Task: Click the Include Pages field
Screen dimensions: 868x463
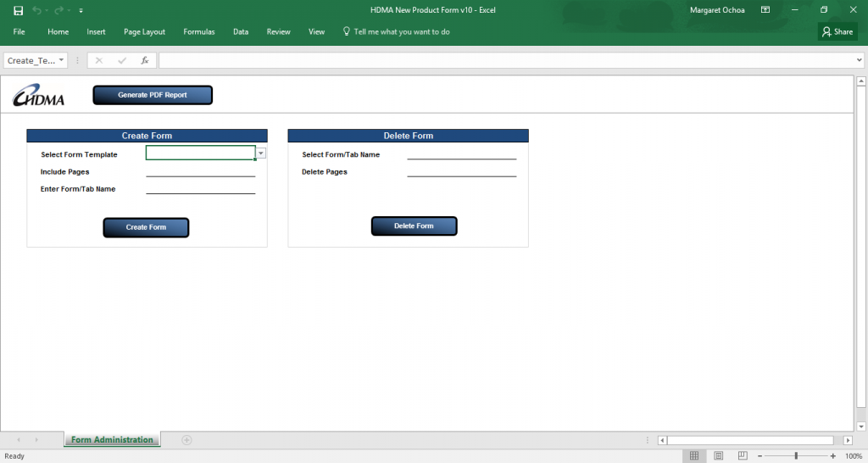Action: coord(200,170)
